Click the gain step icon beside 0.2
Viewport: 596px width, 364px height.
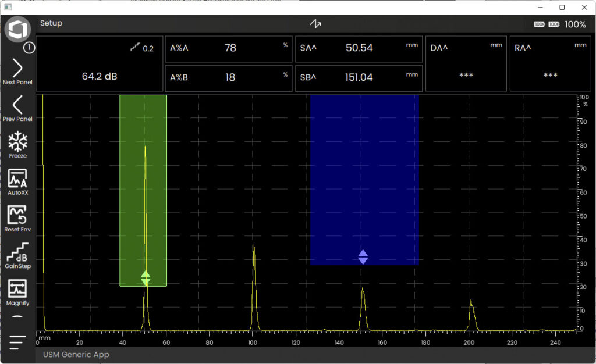click(x=135, y=47)
